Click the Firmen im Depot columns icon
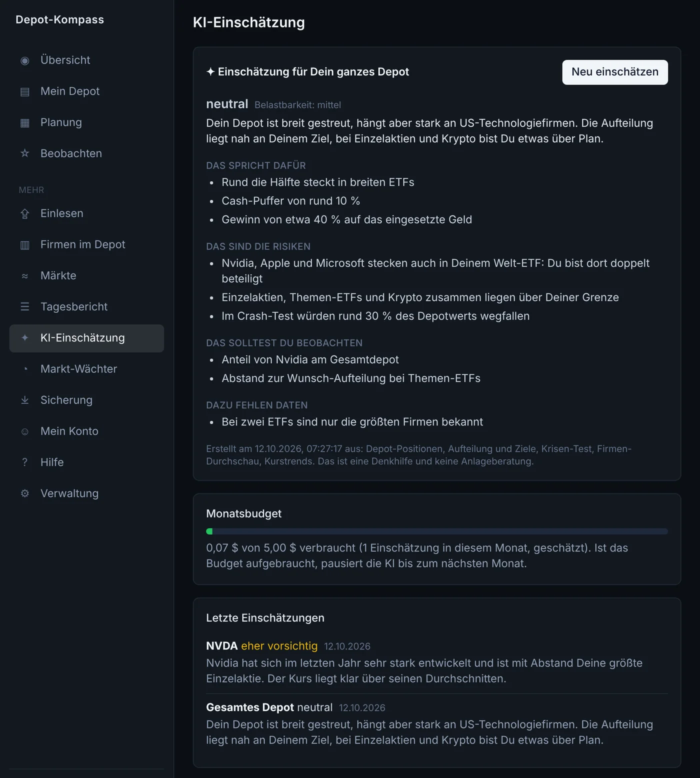700x778 pixels. [24, 244]
